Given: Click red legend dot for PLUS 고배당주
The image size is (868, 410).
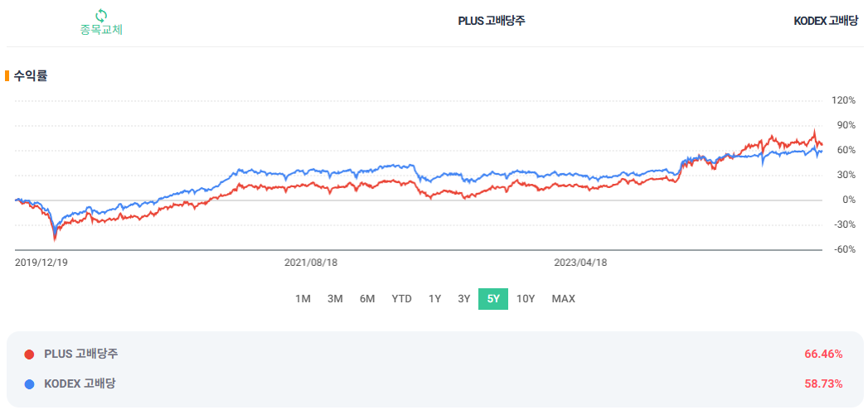Looking at the screenshot, I should pos(29,355).
